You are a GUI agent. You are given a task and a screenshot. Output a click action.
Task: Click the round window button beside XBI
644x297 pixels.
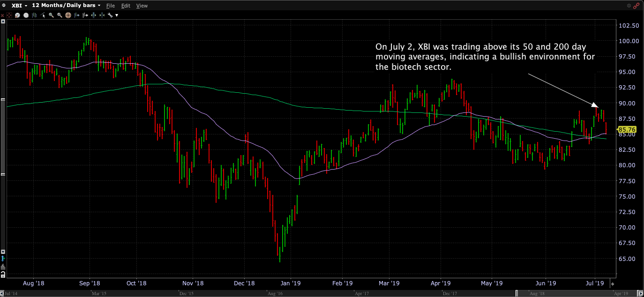click(x=4, y=6)
